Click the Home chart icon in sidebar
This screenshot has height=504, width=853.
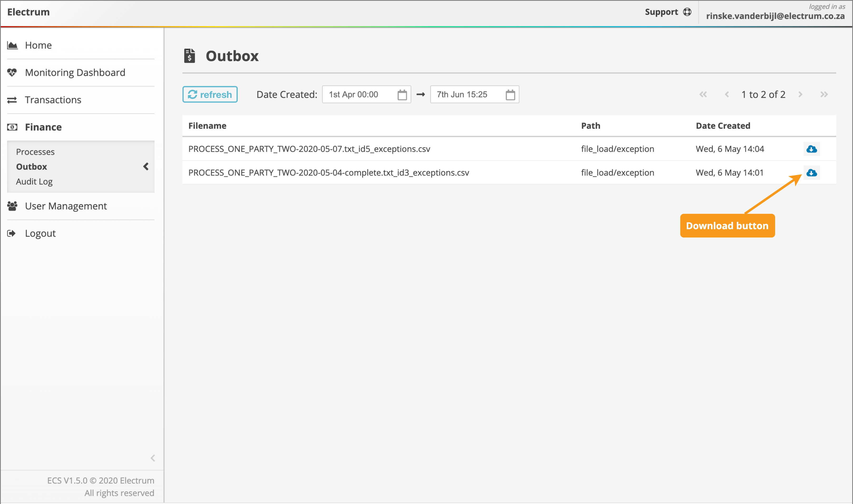point(12,45)
